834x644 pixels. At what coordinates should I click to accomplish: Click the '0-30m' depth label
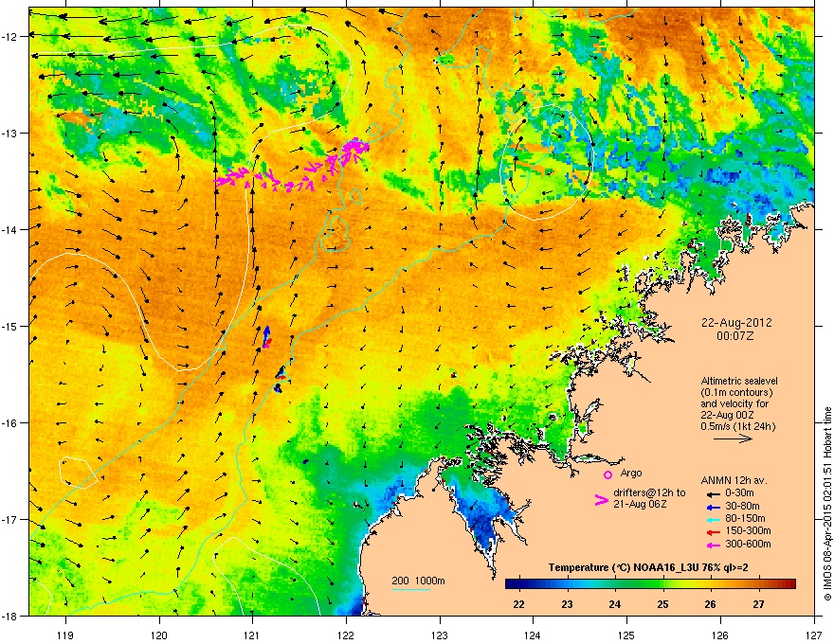pyautogui.click(x=739, y=493)
